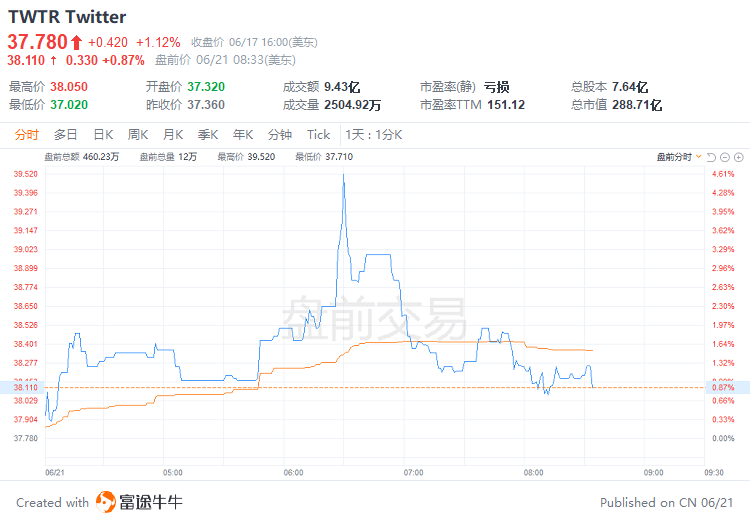The image size is (750, 523).
Task: Click the 收盘价 06/17 16:00 timestamp
Action: 254,43
